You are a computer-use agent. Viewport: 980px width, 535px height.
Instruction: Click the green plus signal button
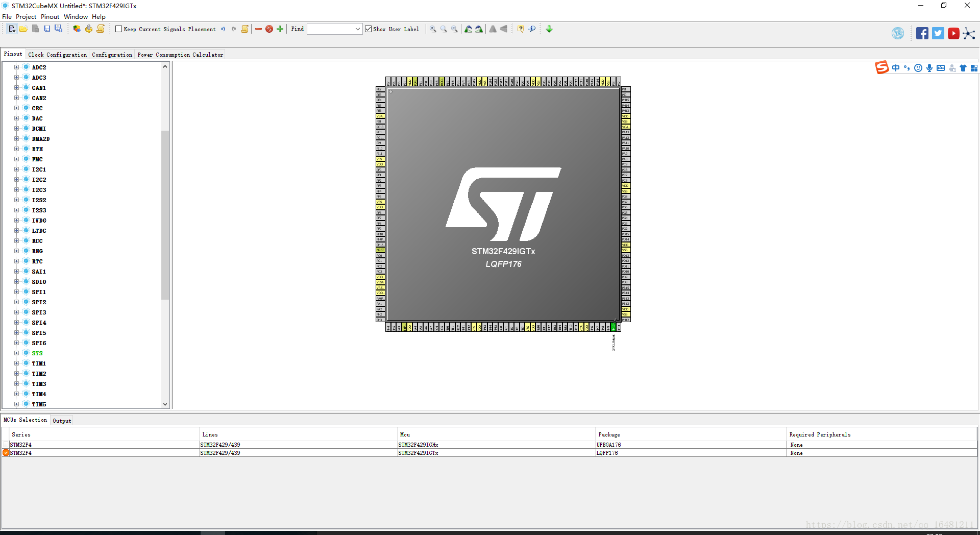(x=279, y=29)
